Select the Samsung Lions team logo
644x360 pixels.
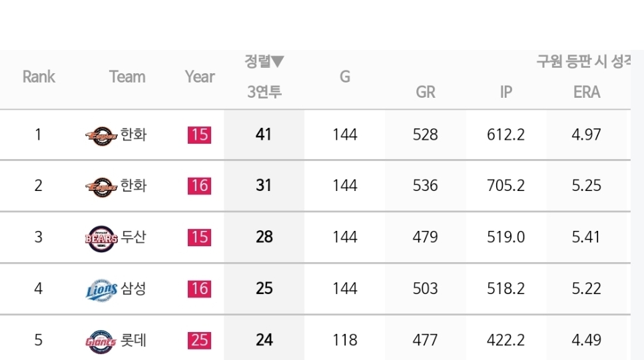click(101, 290)
